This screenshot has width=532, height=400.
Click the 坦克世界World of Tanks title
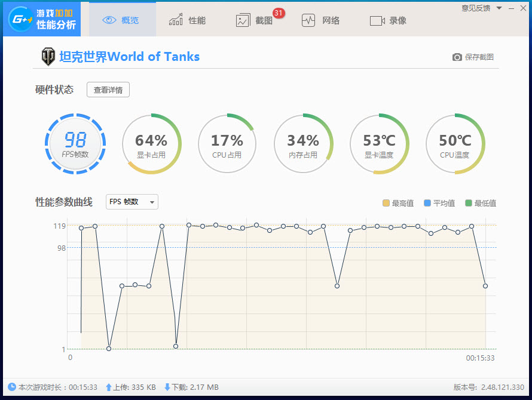130,57
